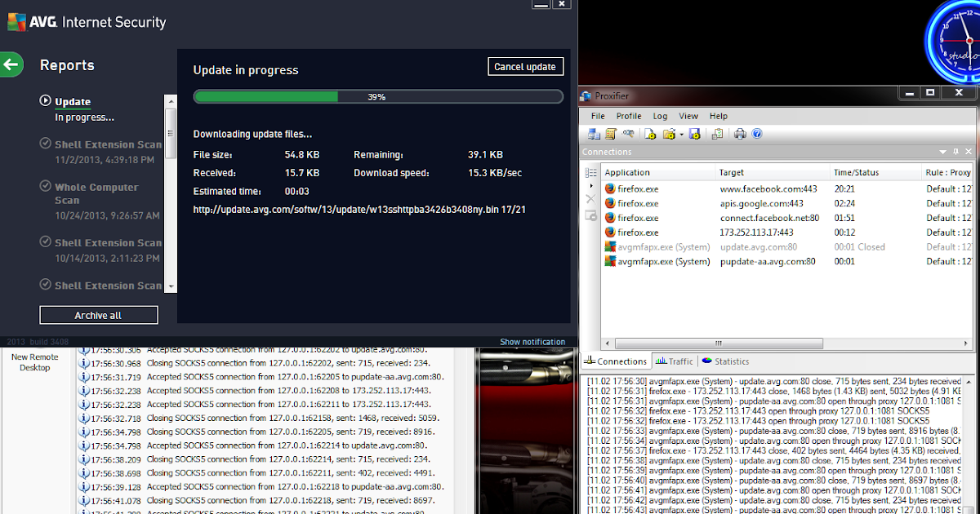Click the Open Profile folder icon

tap(669, 134)
